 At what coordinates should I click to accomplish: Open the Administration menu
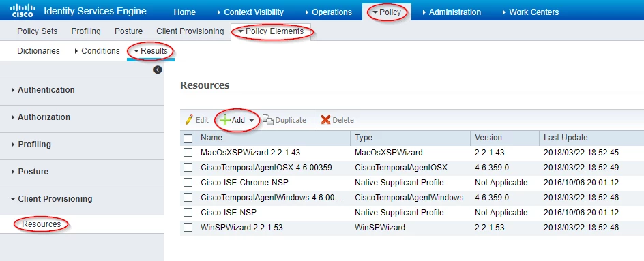(x=452, y=12)
